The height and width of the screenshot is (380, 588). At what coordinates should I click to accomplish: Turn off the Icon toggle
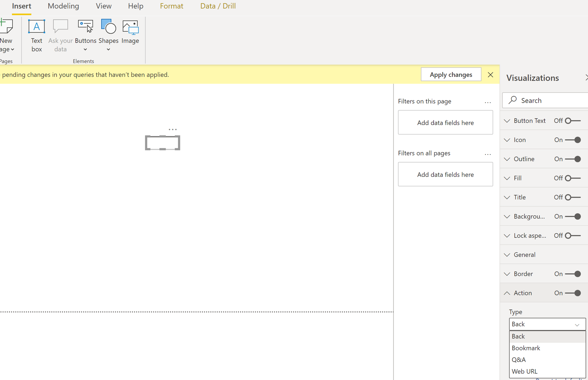[x=572, y=140]
